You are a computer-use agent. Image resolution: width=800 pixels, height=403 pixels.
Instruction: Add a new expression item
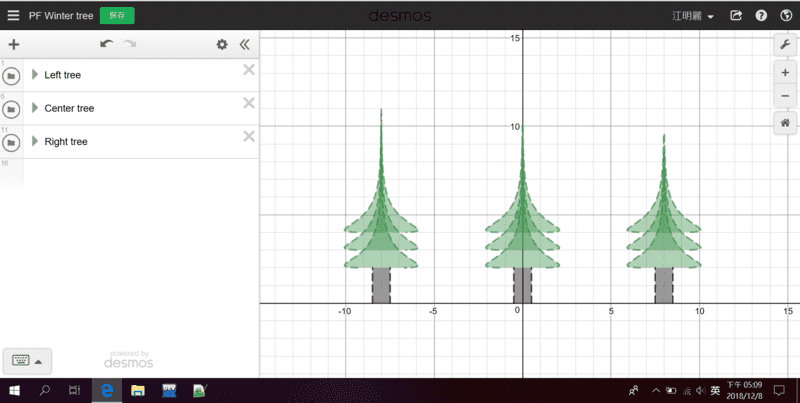[13, 45]
